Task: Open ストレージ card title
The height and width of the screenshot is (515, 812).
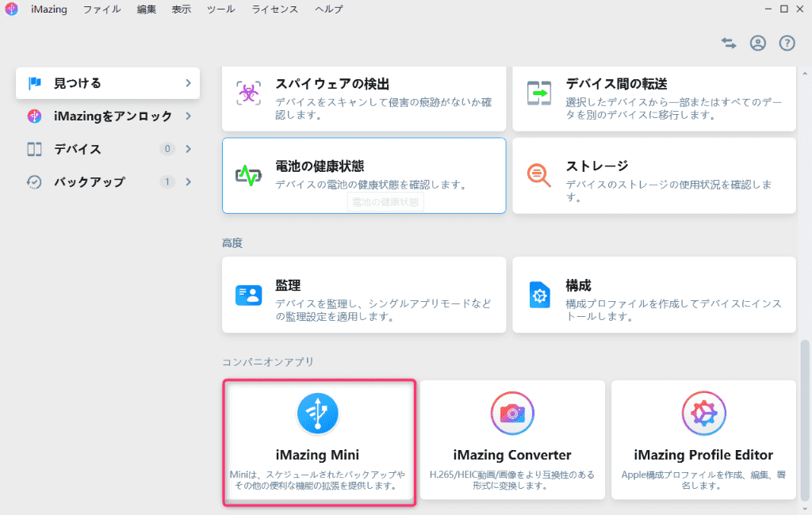Action: (x=597, y=166)
